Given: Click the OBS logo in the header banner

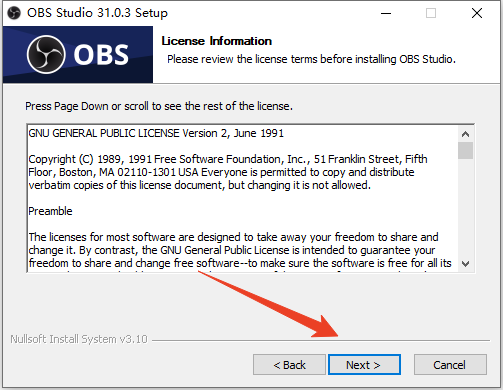Looking at the screenshot, I should click(x=78, y=55).
